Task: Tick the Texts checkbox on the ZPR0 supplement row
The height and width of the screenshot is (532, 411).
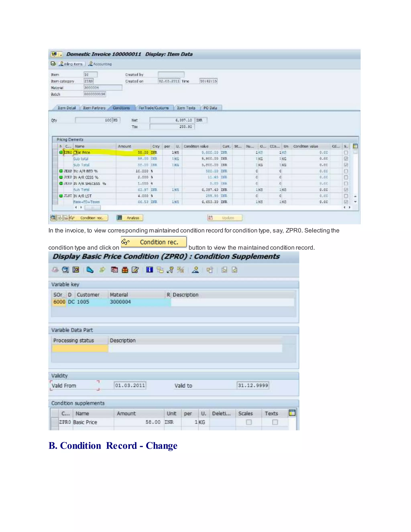Action: click(275, 422)
